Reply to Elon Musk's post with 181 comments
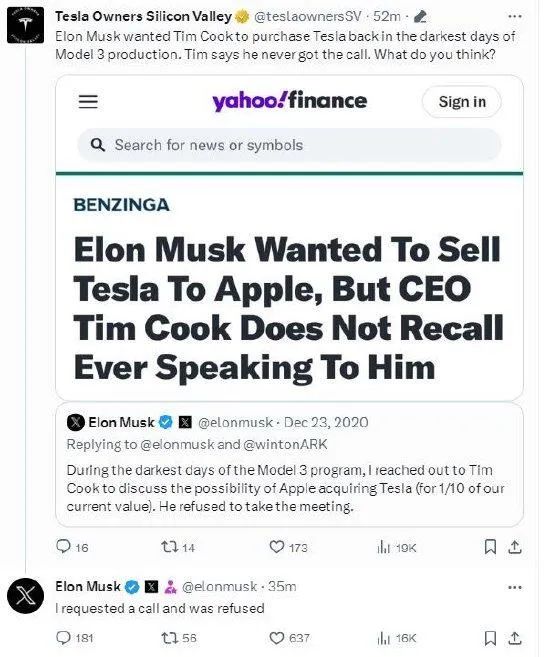 pyautogui.click(x=74, y=638)
